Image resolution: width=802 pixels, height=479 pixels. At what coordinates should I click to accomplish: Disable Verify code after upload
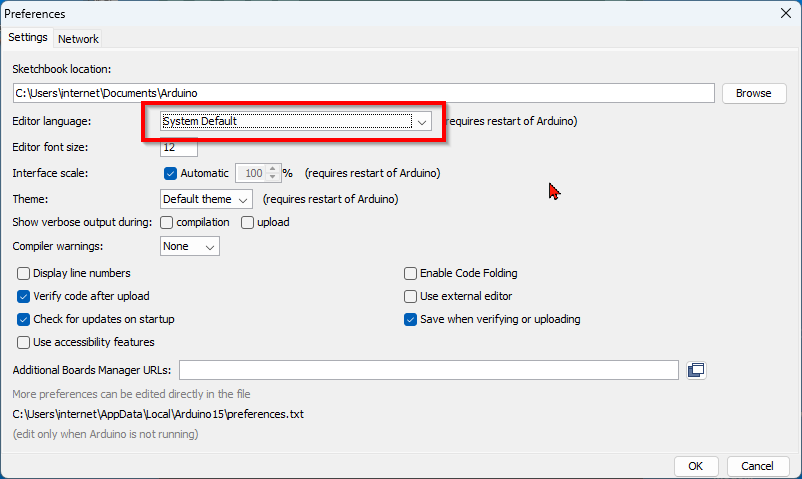click(24, 296)
